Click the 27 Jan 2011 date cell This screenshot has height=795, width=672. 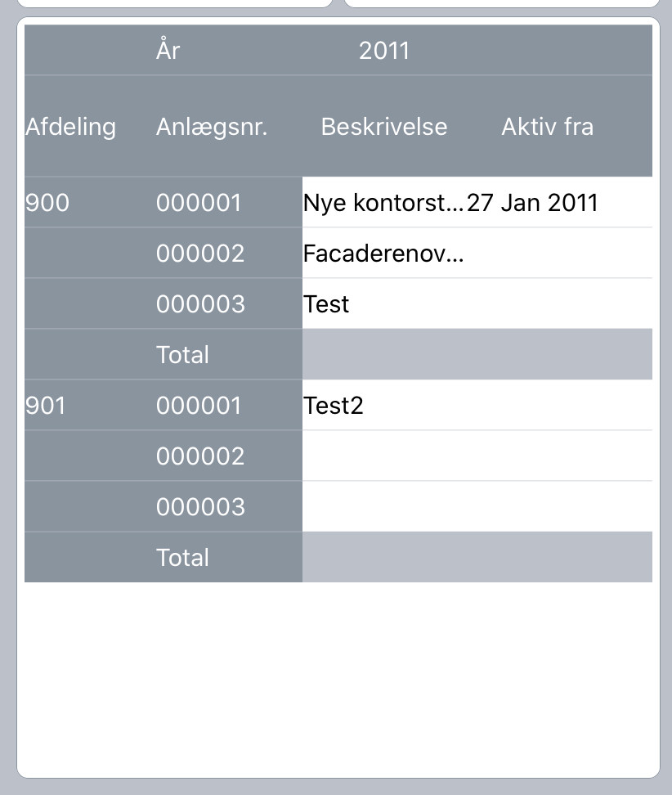[533, 203]
